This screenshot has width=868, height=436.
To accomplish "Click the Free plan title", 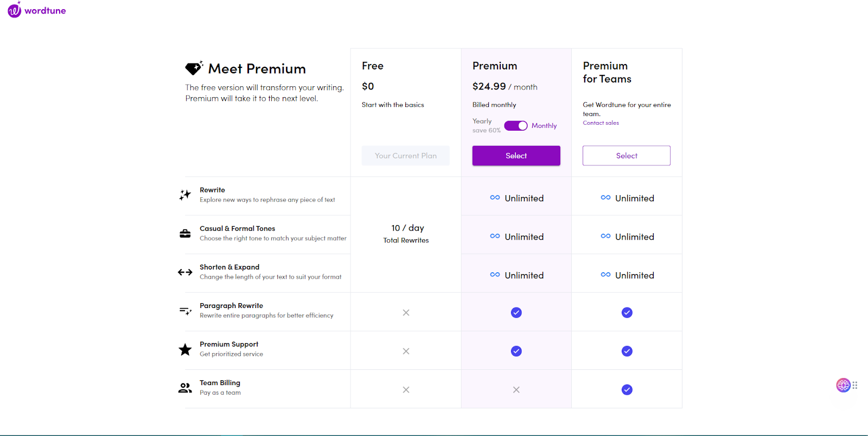I will (x=373, y=66).
